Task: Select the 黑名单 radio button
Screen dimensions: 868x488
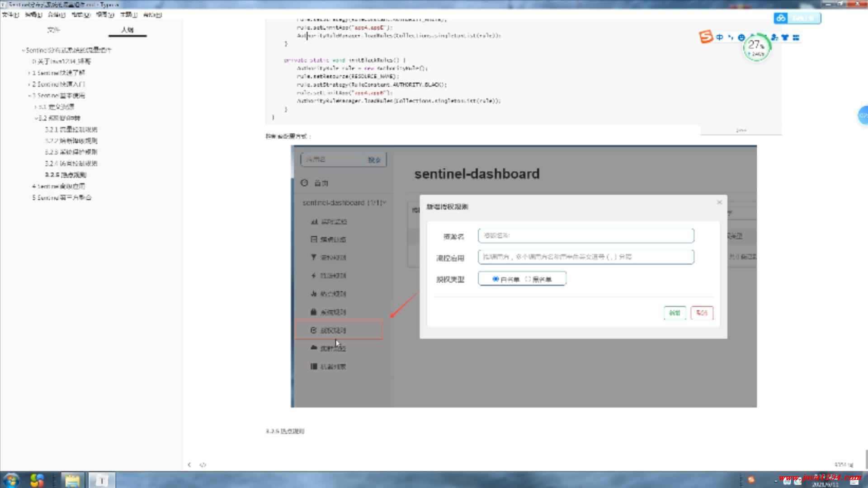Action: [528, 279]
